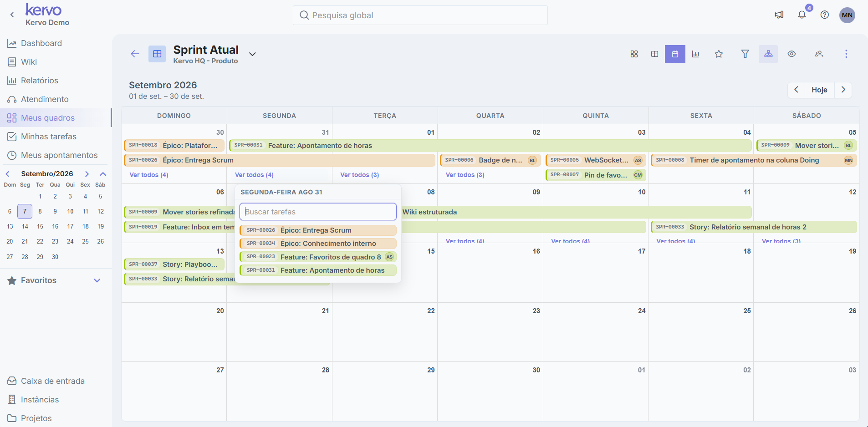Open the MN user avatar menu

coord(847,15)
